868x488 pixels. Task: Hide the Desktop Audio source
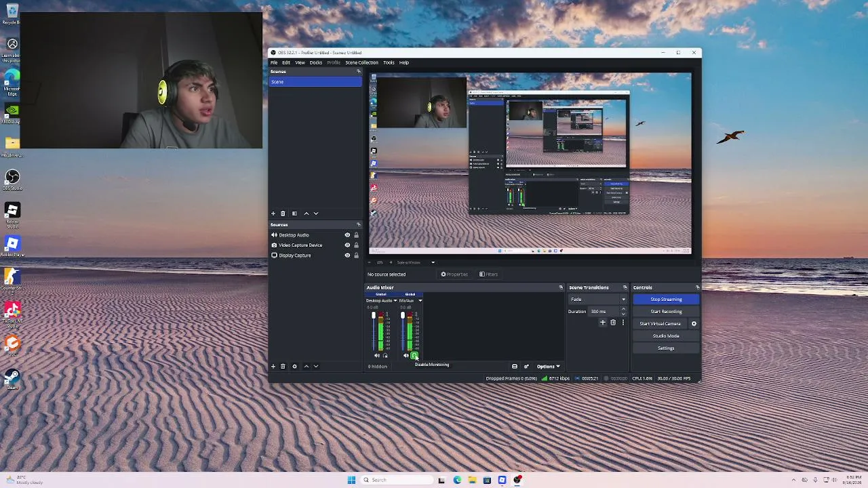(x=347, y=235)
